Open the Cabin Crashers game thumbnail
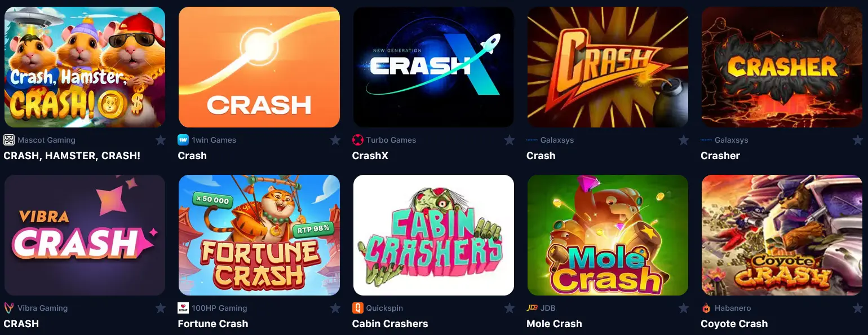Screen dimensions: 868x335 (x=433, y=235)
